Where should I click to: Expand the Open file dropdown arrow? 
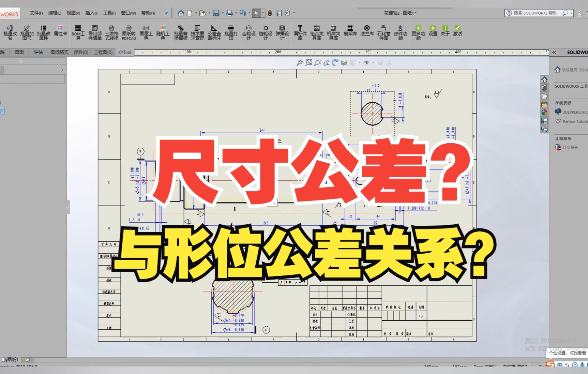tap(209, 13)
